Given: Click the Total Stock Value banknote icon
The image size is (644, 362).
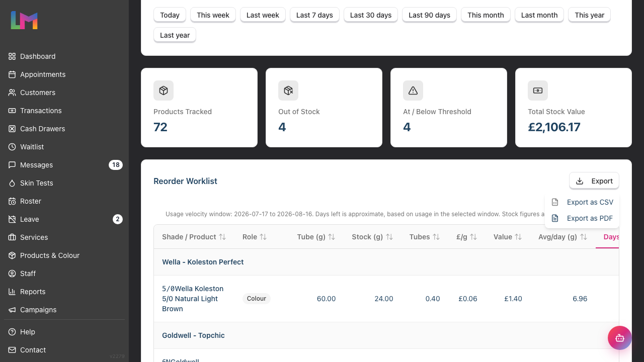Looking at the screenshot, I should coord(538,90).
